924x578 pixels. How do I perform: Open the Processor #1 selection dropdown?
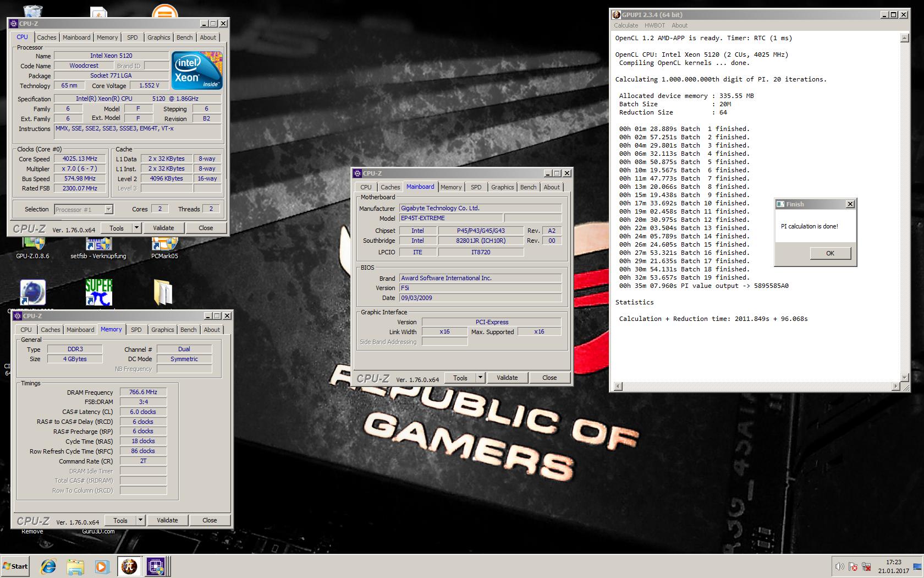click(108, 209)
